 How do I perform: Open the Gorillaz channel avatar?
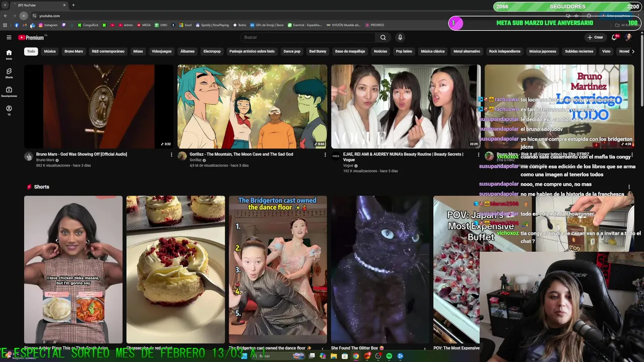tap(182, 156)
